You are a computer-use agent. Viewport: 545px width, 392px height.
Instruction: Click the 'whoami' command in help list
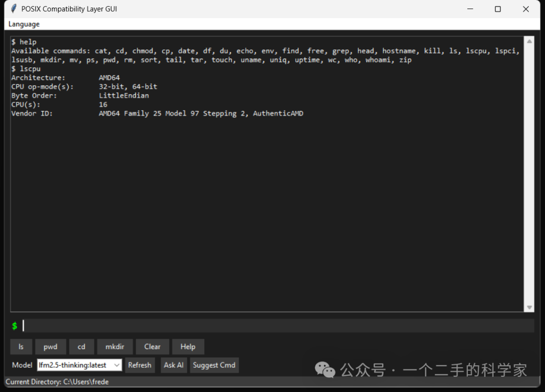click(x=378, y=60)
